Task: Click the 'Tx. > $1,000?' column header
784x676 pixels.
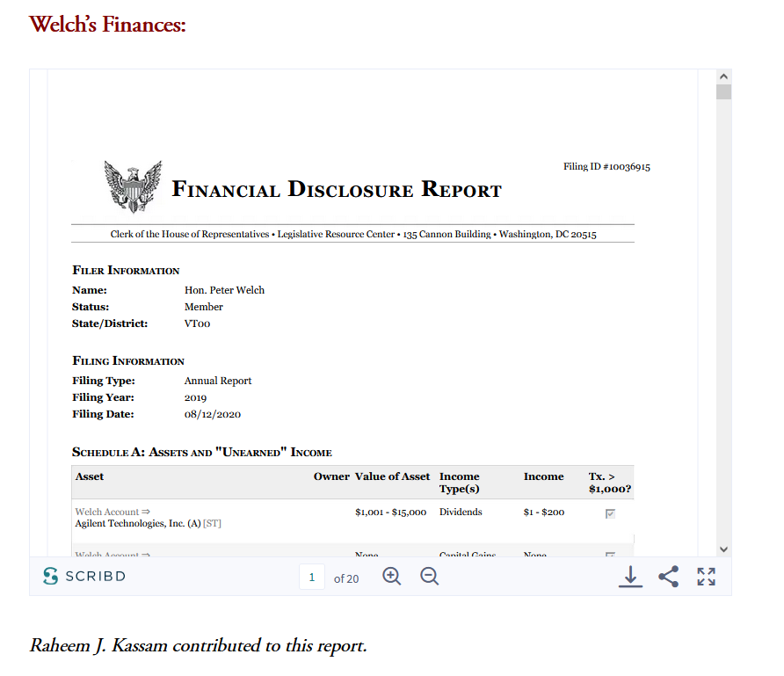Action: click(x=609, y=483)
